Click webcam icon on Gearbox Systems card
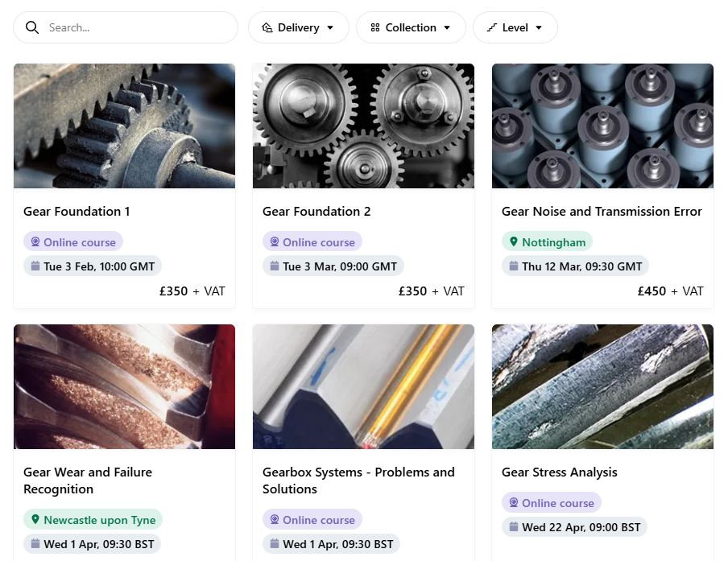The height and width of the screenshot is (561, 728). click(275, 519)
